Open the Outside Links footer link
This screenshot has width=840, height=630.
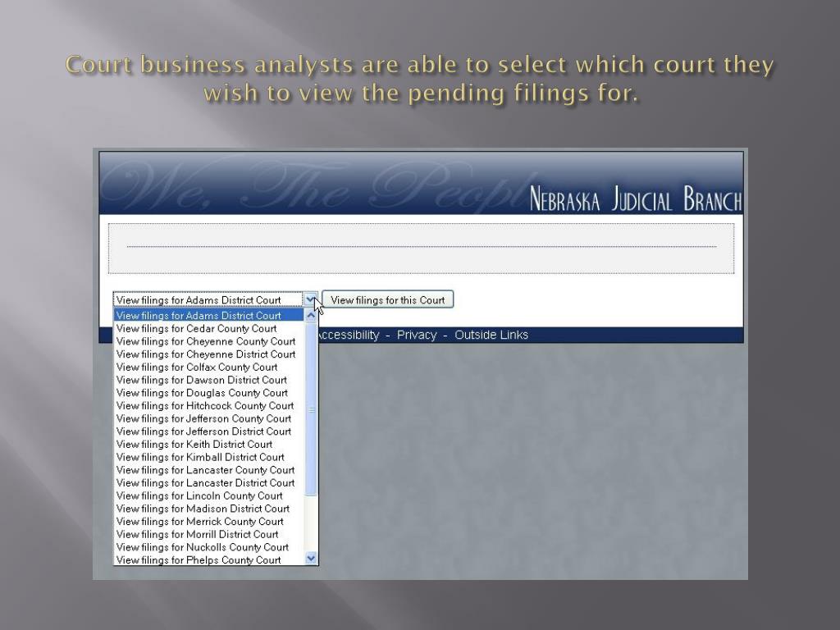coord(491,335)
